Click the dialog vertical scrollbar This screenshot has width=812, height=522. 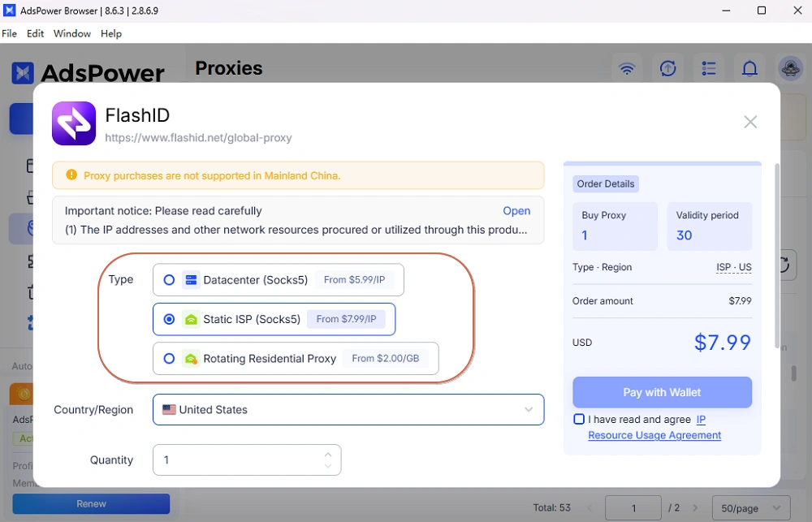[777, 256]
